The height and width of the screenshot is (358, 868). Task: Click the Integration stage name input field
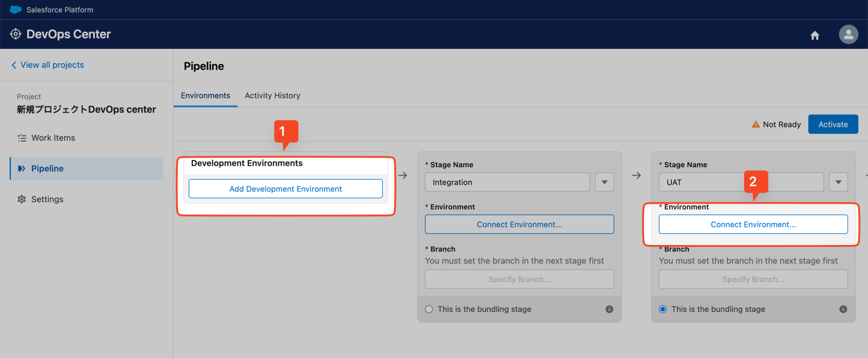pos(507,182)
